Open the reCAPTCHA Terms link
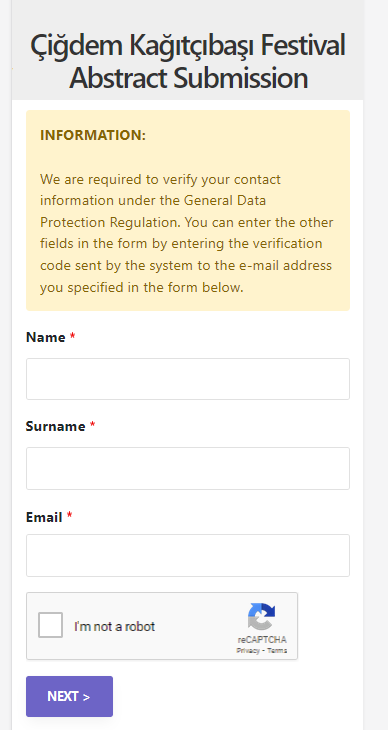This screenshot has height=750, width=388. [277, 651]
